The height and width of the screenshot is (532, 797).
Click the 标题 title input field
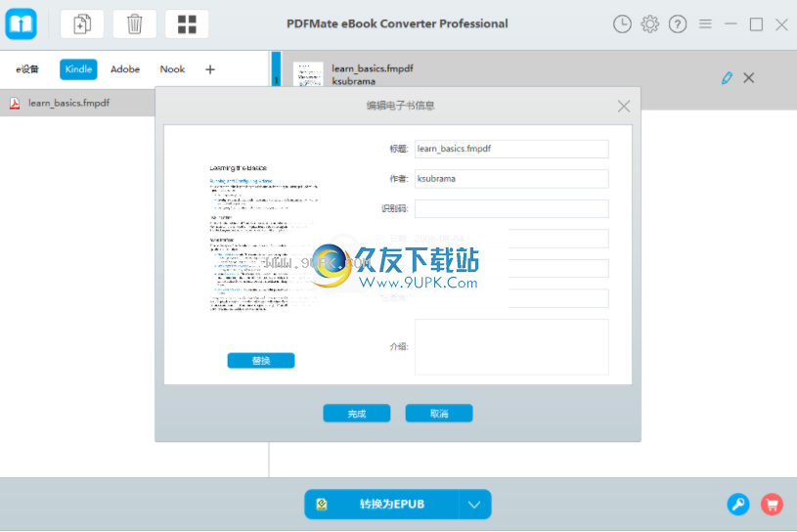511,149
